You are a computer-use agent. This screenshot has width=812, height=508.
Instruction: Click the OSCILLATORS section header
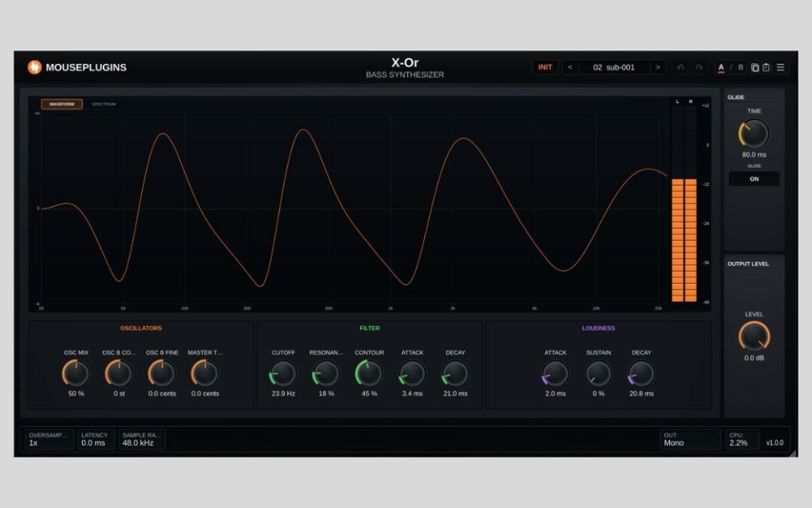(141, 328)
